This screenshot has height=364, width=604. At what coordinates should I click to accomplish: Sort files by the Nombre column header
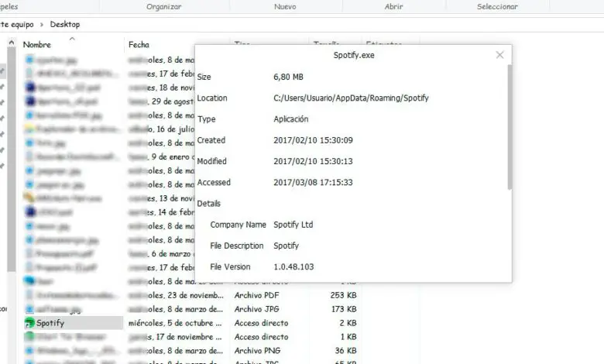coord(37,45)
